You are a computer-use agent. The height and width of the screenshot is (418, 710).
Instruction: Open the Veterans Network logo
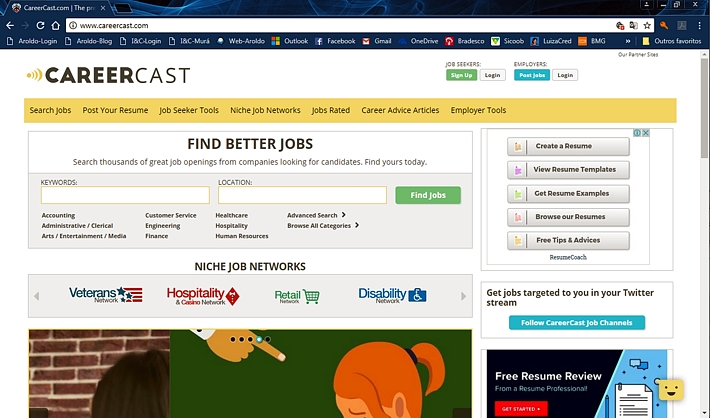[106, 295]
